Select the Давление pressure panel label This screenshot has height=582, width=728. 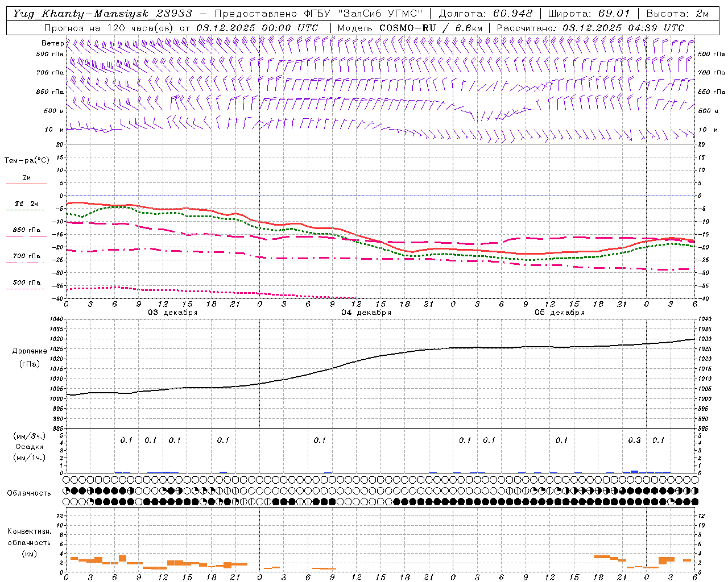tap(30, 351)
